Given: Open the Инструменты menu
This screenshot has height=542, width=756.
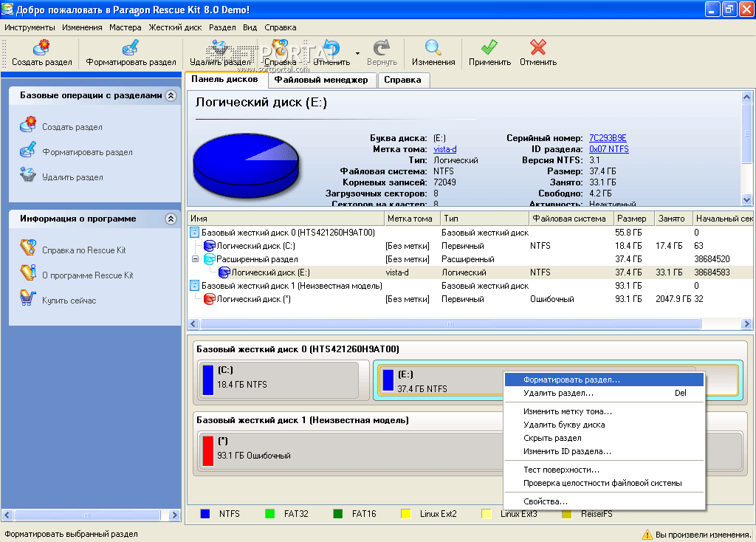Looking at the screenshot, I should click(30, 27).
